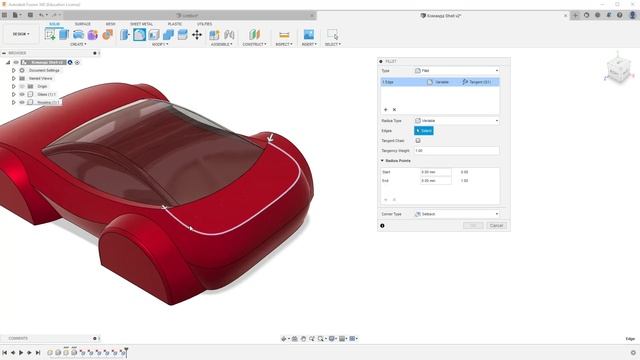Screen dimensions: 640x360
Task: Select the Press Pull tool icon
Action: point(125,34)
